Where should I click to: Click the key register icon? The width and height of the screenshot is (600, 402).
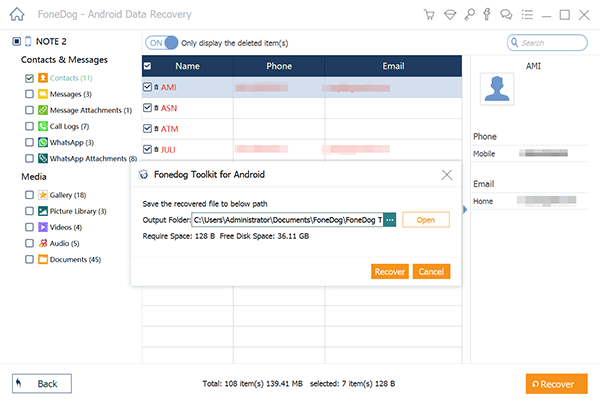coord(469,15)
